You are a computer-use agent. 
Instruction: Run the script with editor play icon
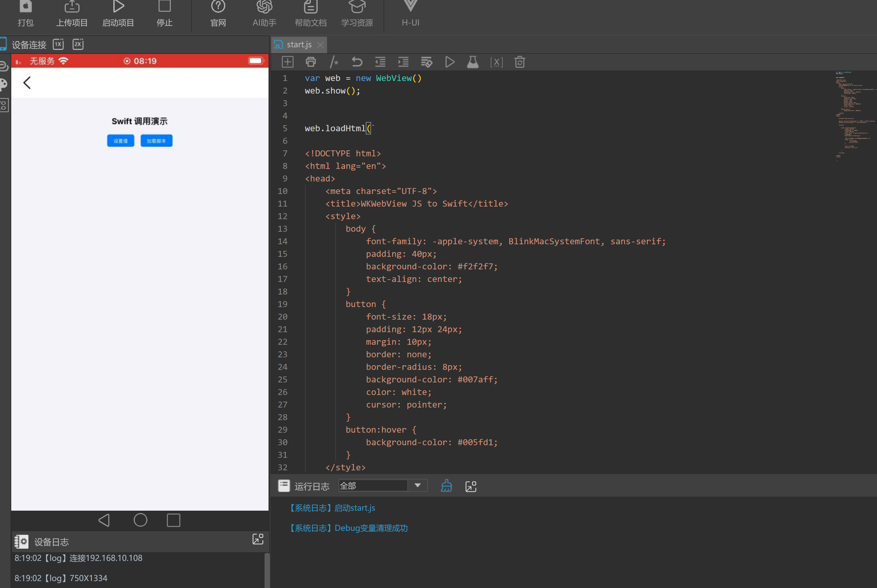click(x=450, y=62)
